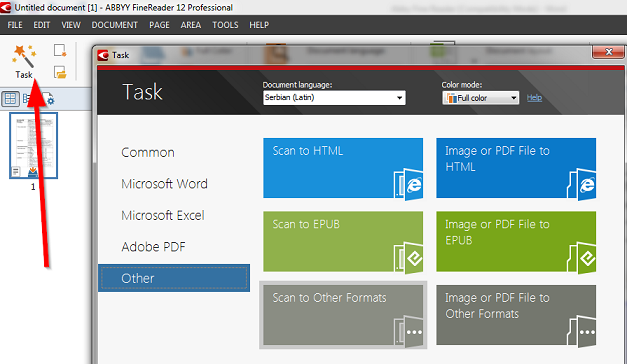Open the DOCUMENT menu

(x=114, y=25)
